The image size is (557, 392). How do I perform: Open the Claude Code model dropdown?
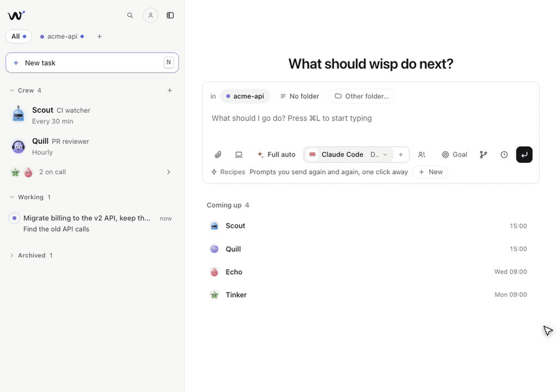coord(349,155)
